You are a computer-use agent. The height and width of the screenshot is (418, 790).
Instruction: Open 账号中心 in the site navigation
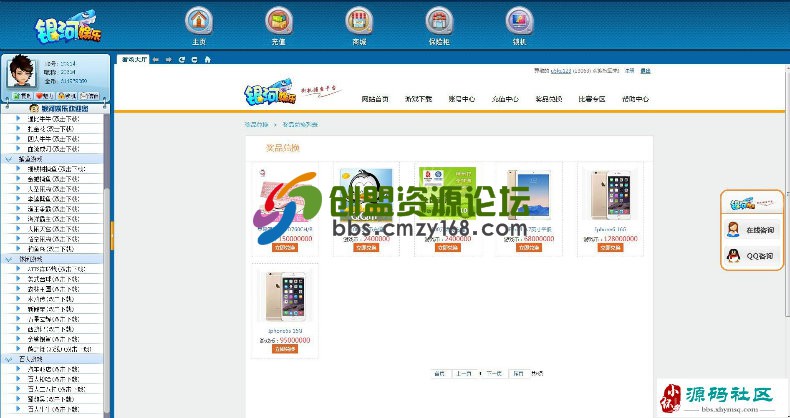click(462, 99)
